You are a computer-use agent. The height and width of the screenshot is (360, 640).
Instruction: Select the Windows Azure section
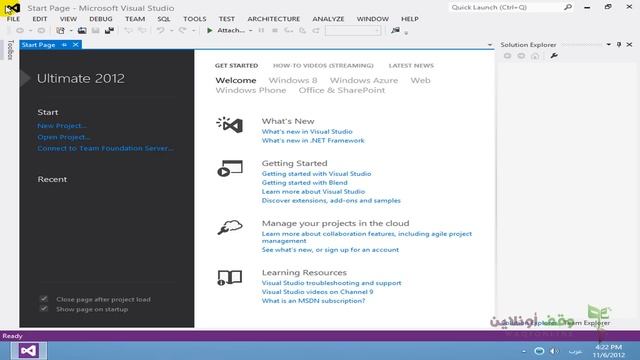(x=364, y=80)
